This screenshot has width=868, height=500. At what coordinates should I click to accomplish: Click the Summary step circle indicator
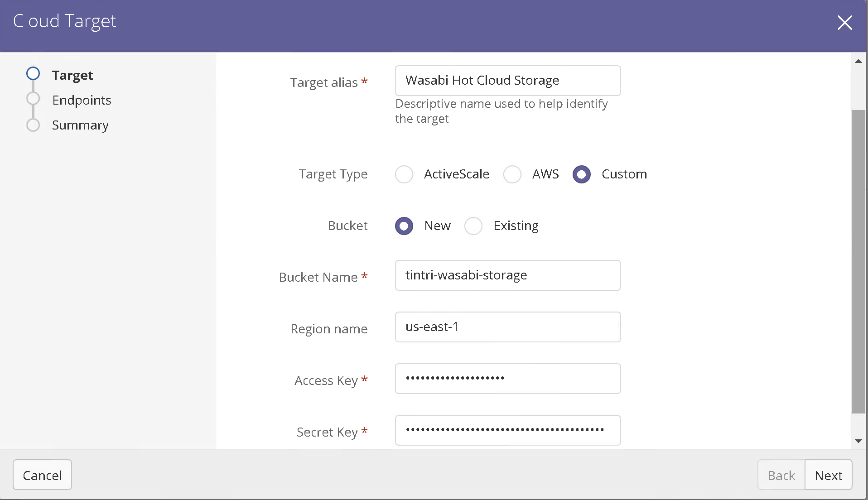tap(33, 125)
